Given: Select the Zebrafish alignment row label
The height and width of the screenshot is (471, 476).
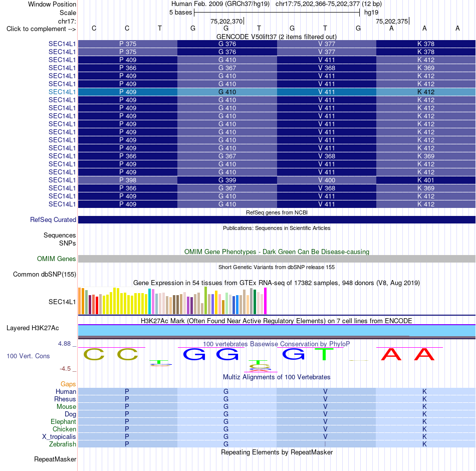Looking at the screenshot, I should [63, 444].
